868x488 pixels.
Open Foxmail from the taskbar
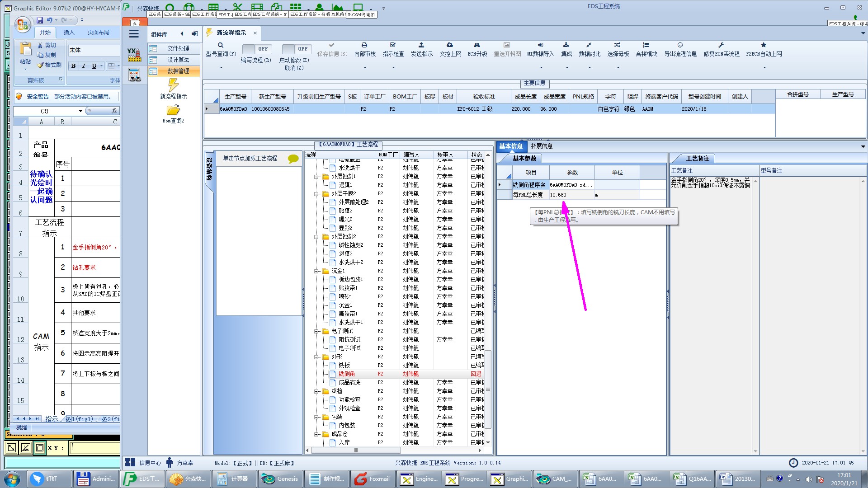point(372,479)
